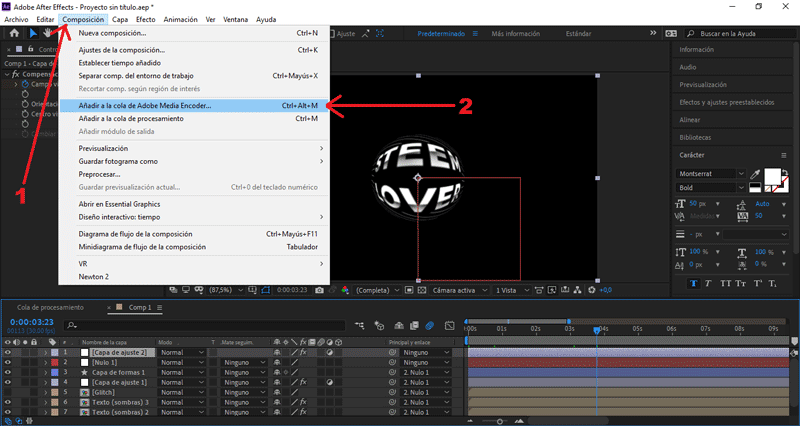Viewport: 800px width, 426px height.
Task: Open the Alinear panel
Action: tap(689, 120)
